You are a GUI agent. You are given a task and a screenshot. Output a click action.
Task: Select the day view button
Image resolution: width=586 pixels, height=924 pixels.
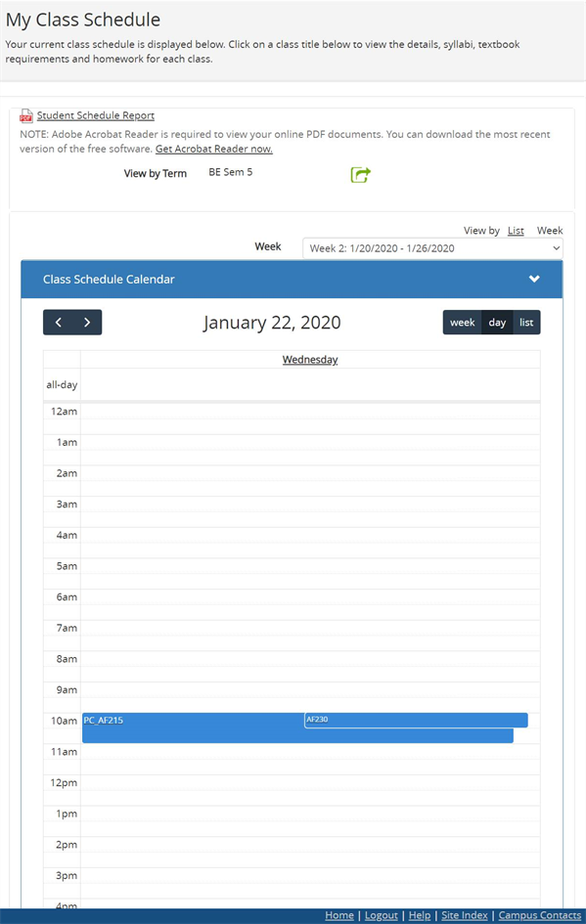click(497, 323)
